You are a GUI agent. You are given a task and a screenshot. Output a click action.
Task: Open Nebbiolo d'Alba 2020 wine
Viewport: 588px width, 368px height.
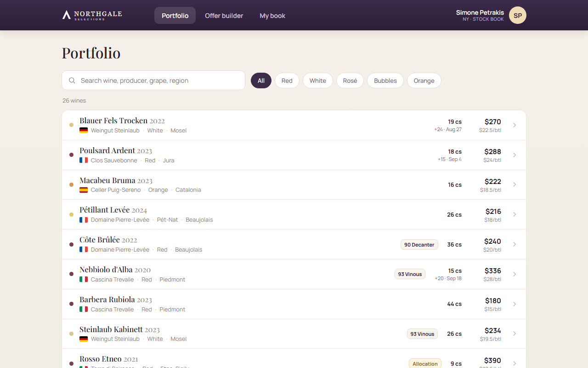point(294,274)
